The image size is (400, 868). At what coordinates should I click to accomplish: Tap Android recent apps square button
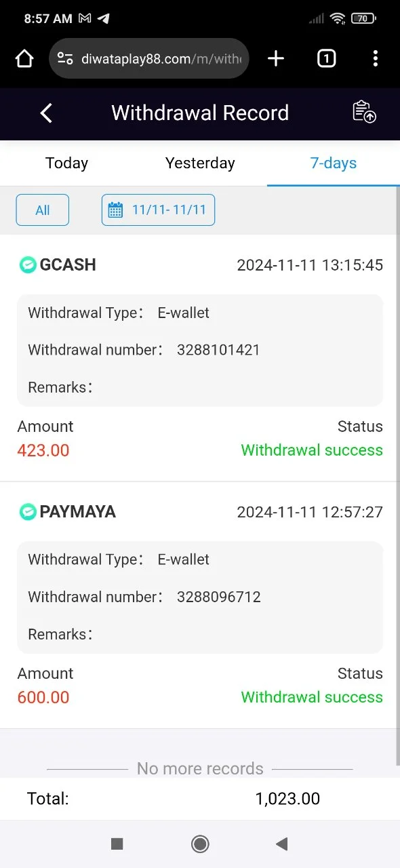(x=117, y=844)
